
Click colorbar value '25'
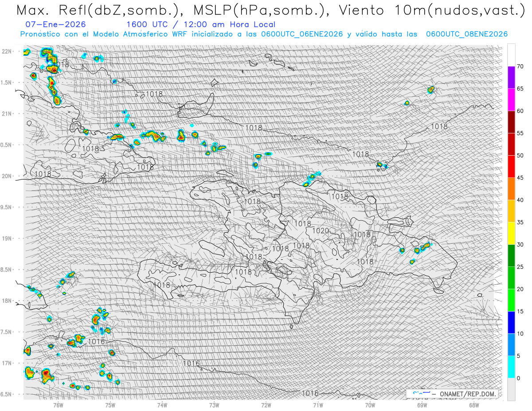(520, 267)
